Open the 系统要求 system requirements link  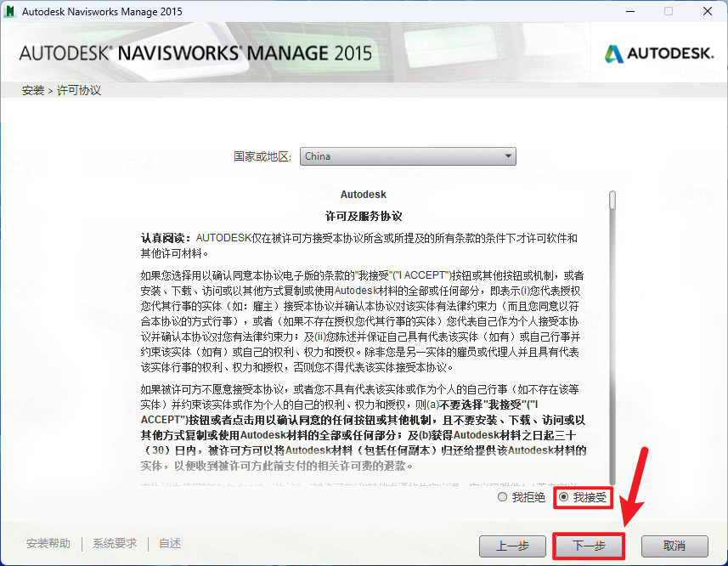click(115, 543)
